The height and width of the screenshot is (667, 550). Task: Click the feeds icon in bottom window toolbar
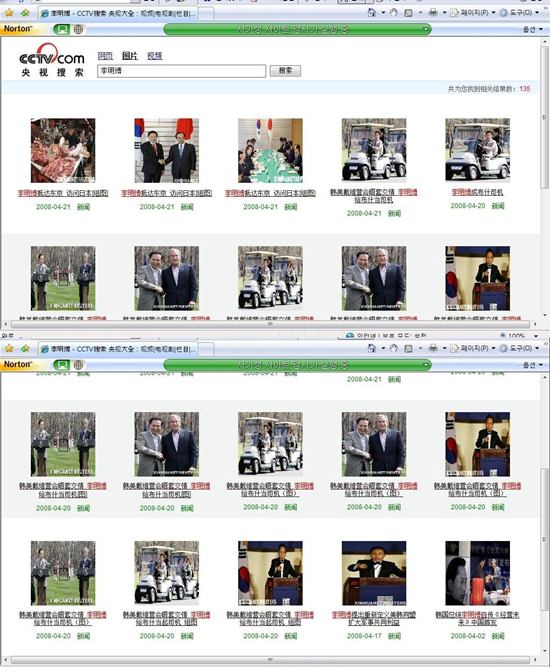point(408,348)
